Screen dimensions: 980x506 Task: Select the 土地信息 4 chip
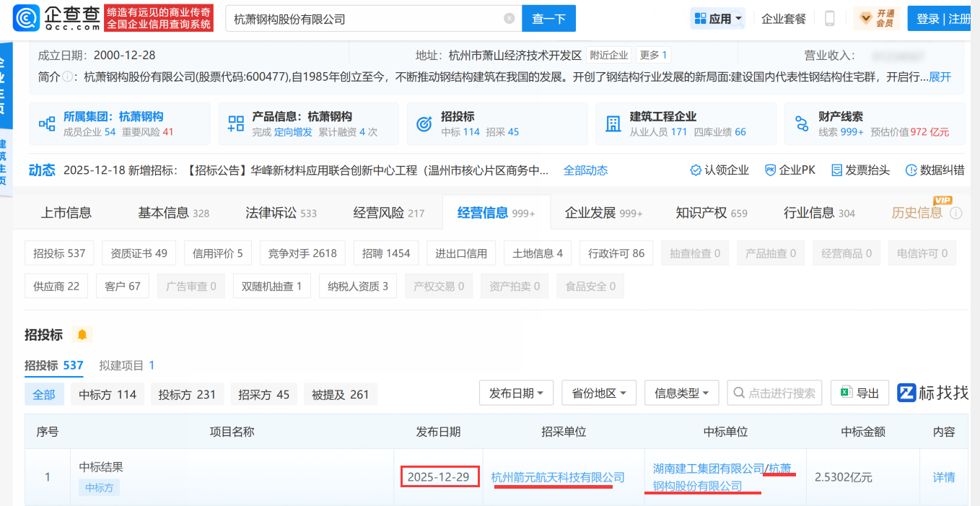click(538, 253)
